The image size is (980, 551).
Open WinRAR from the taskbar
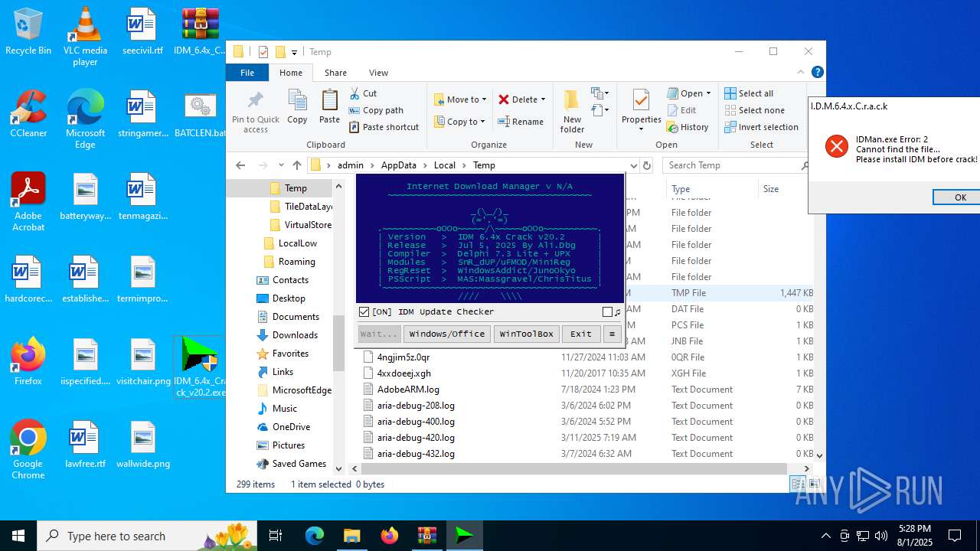[426, 536]
